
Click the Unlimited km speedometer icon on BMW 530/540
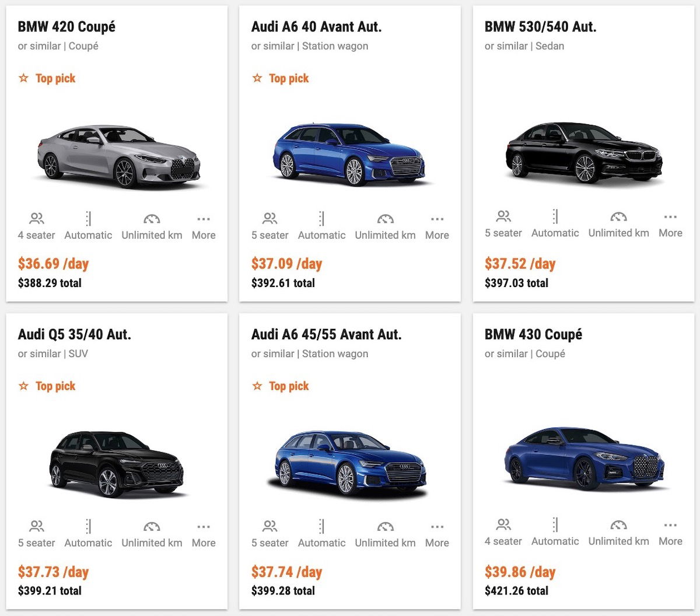(618, 217)
